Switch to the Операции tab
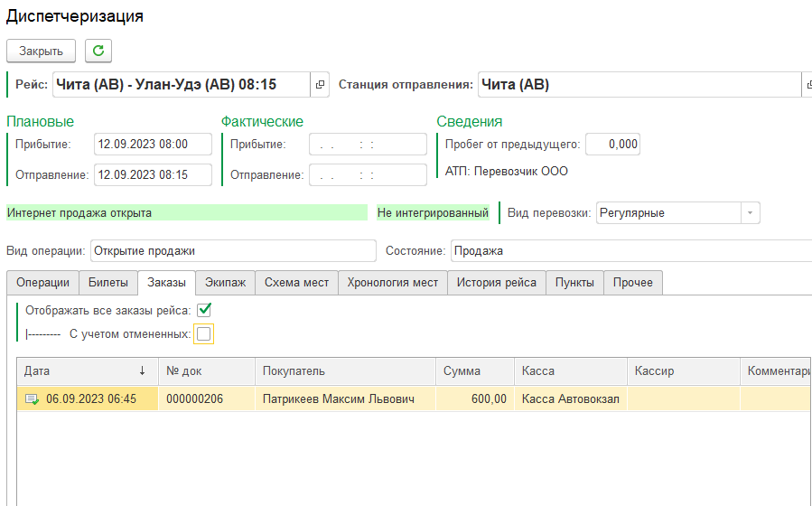This screenshot has width=812, height=506. point(42,283)
